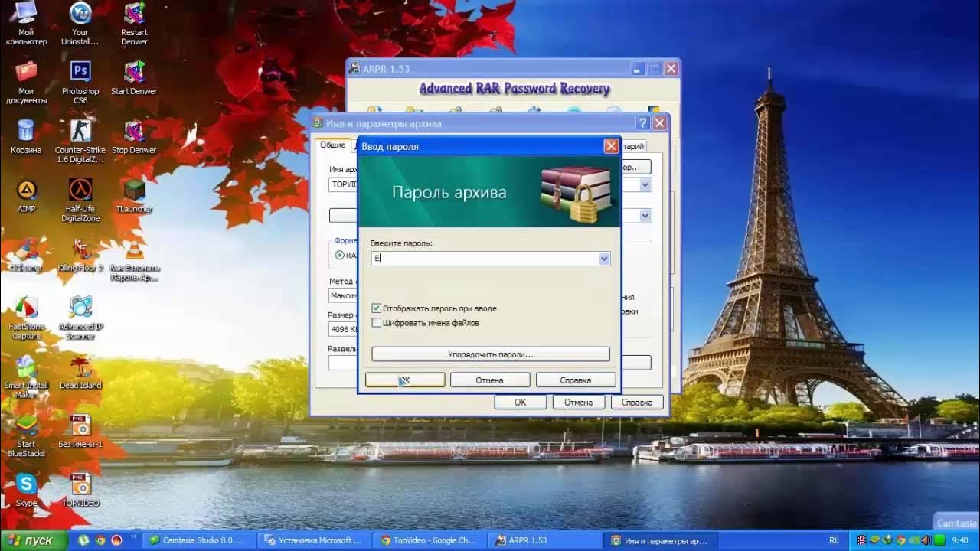Select the FastStone Capture desktop icon
Screen dimensions: 980x551
(26, 318)
